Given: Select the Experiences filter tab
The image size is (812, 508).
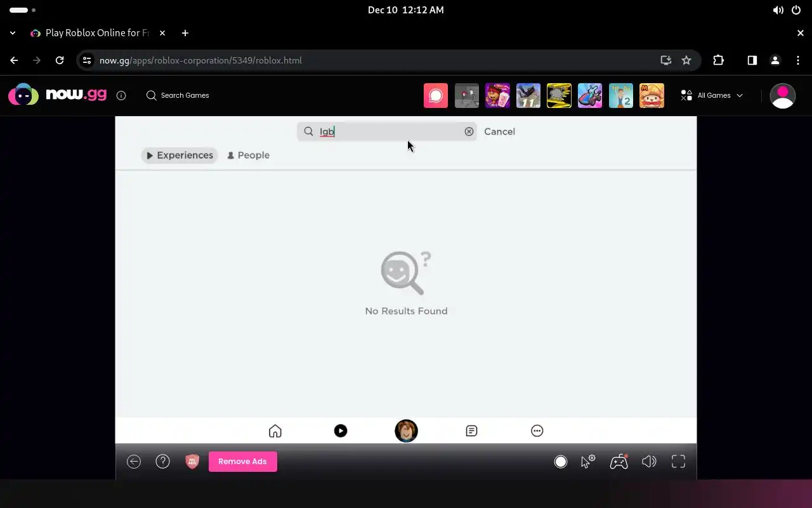Looking at the screenshot, I should [x=180, y=156].
